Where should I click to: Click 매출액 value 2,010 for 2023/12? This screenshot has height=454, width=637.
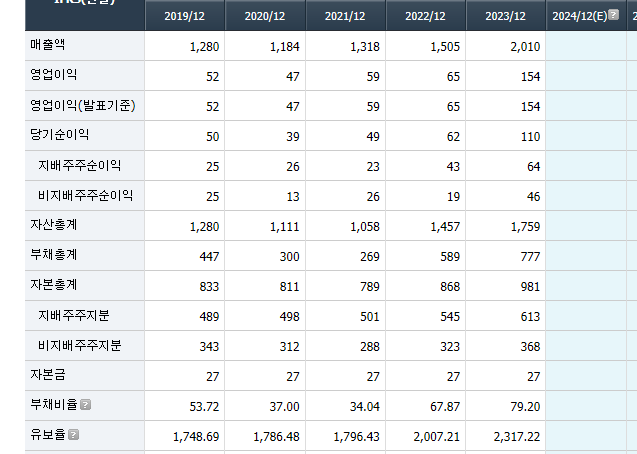pos(525,47)
